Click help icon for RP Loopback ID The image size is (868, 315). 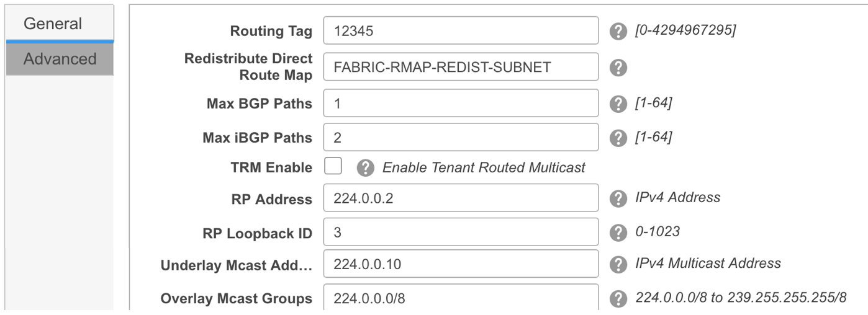click(618, 233)
